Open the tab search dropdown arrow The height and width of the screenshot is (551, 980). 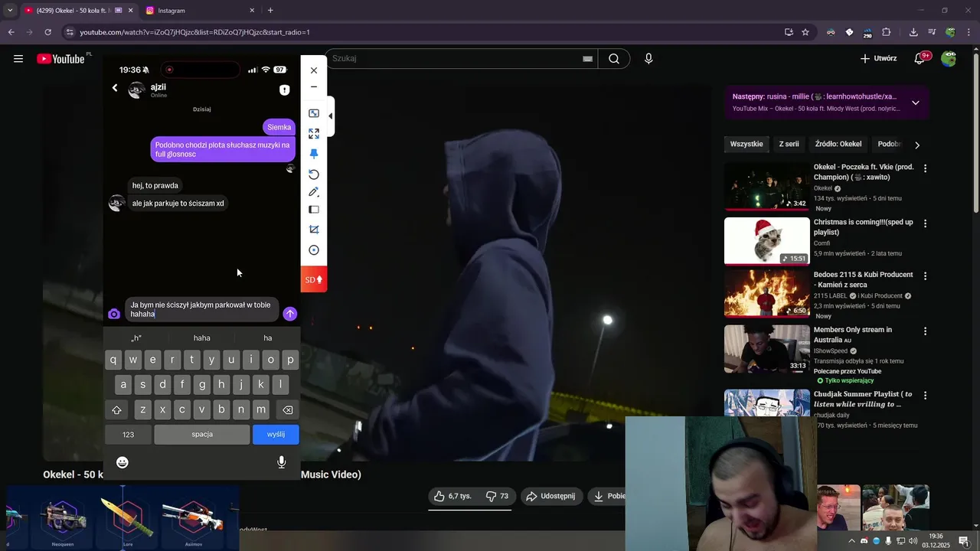[x=10, y=11]
